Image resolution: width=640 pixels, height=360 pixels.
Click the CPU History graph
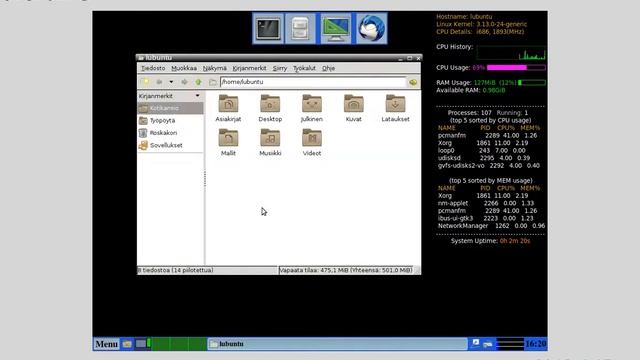[x=511, y=53]
